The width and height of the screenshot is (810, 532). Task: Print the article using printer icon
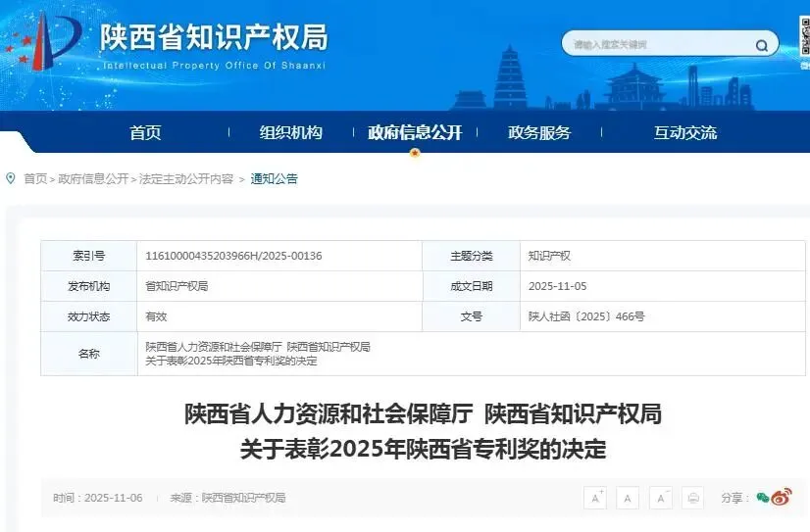(x=693, y=498)
